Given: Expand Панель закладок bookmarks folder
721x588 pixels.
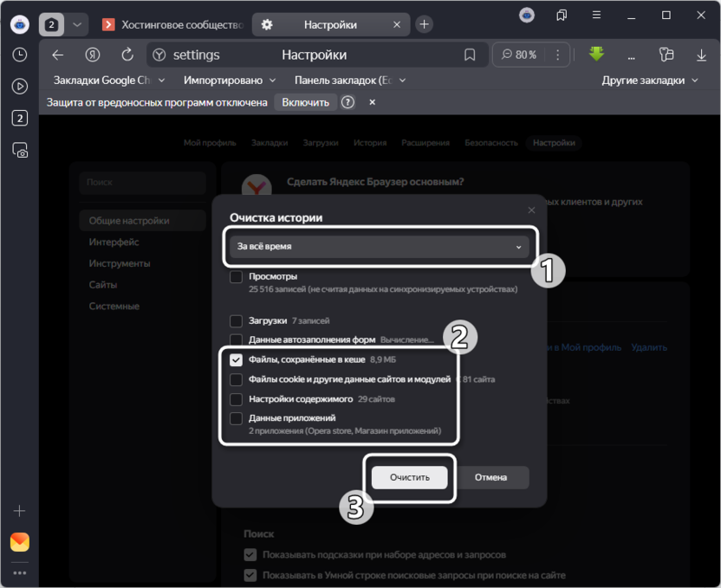Looking at the screenshot, I should (x=350, y=81).
